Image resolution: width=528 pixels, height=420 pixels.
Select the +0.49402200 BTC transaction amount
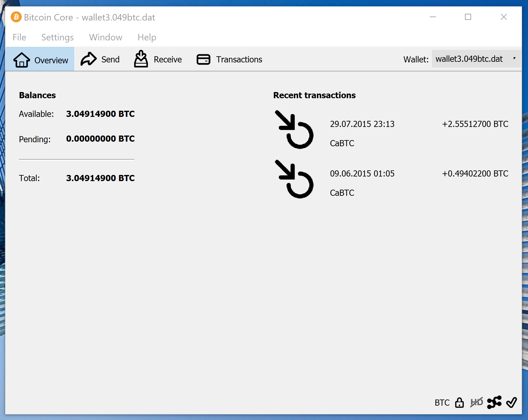[475, 173]
